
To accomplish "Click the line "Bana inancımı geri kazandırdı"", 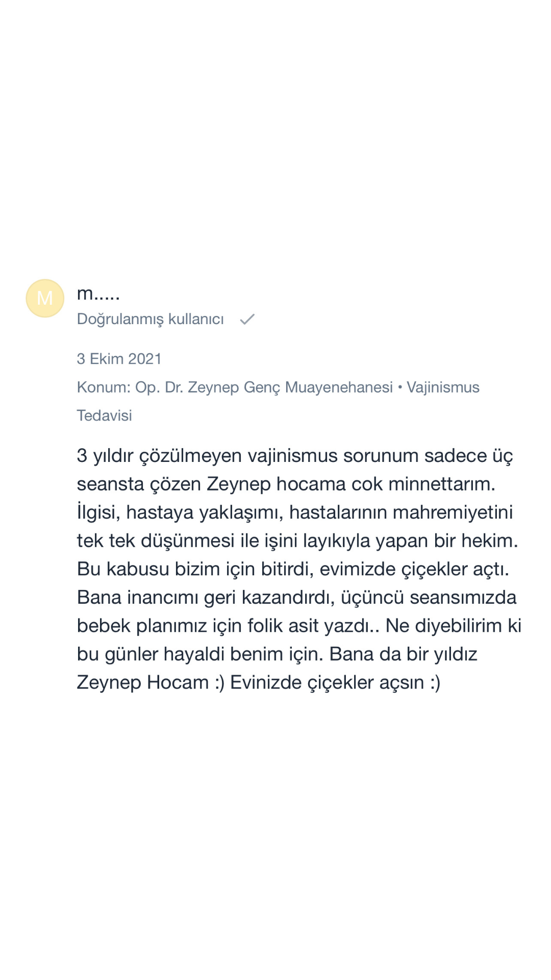I will (296, 597).
